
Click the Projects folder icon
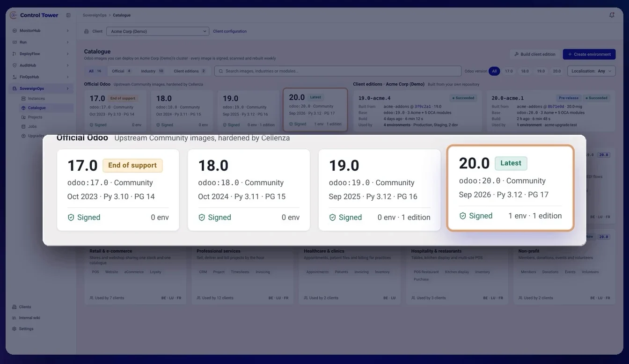(23, 117)
